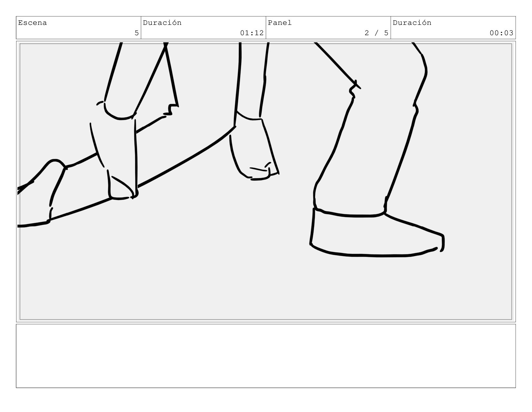Click the panel count '2 / 5'

[x=376, y=33]
